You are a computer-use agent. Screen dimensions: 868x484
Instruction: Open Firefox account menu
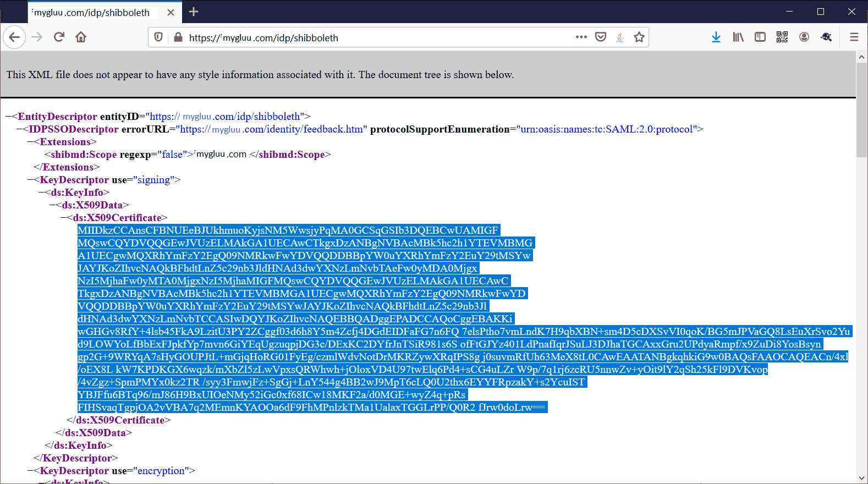click(804, 37)
